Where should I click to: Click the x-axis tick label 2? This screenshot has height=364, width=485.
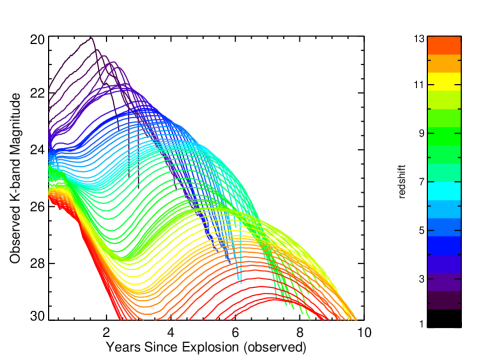[106, 332]
